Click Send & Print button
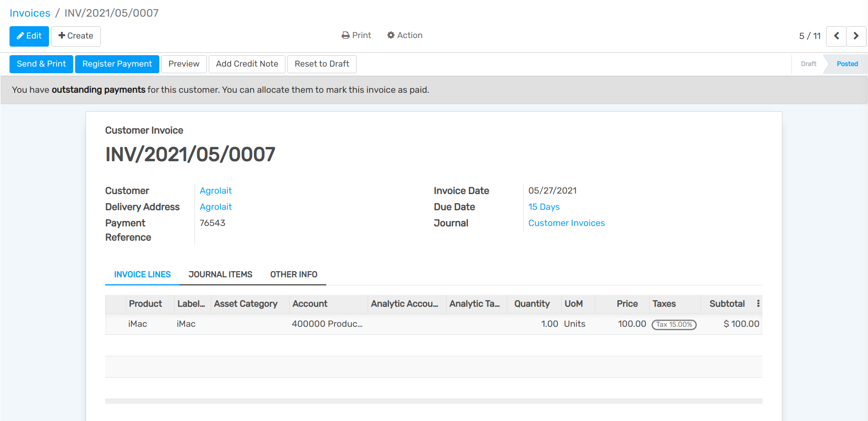 point(41,64)
